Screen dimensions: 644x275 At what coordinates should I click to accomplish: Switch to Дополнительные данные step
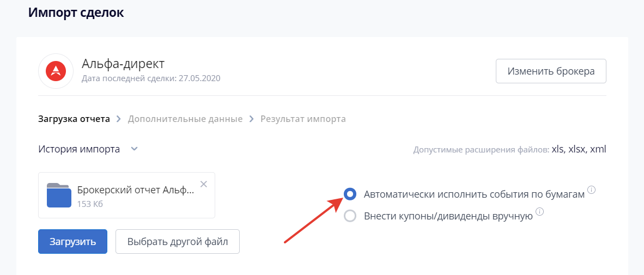click(x=185, y=119)
